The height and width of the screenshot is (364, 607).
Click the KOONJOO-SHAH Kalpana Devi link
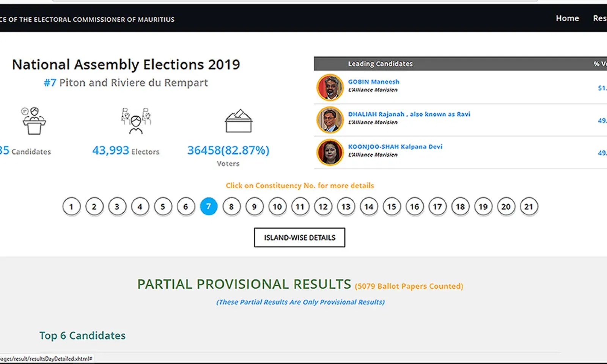pos(395,146)
